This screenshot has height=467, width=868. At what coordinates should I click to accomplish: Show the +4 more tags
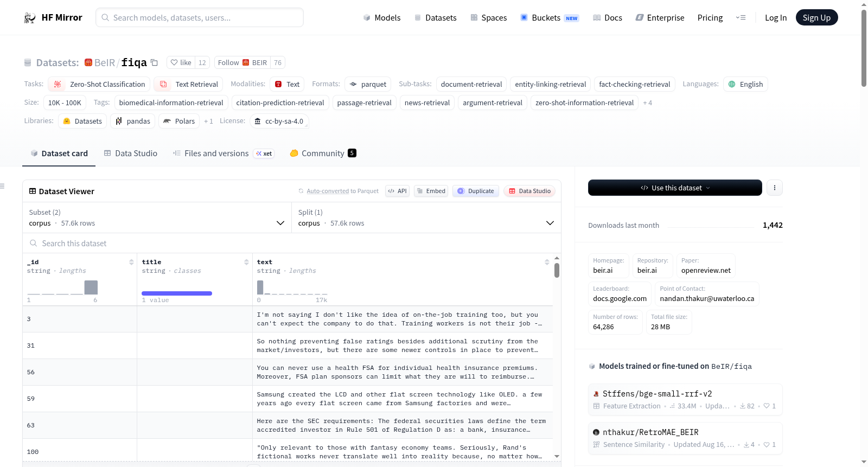(648, 103)
